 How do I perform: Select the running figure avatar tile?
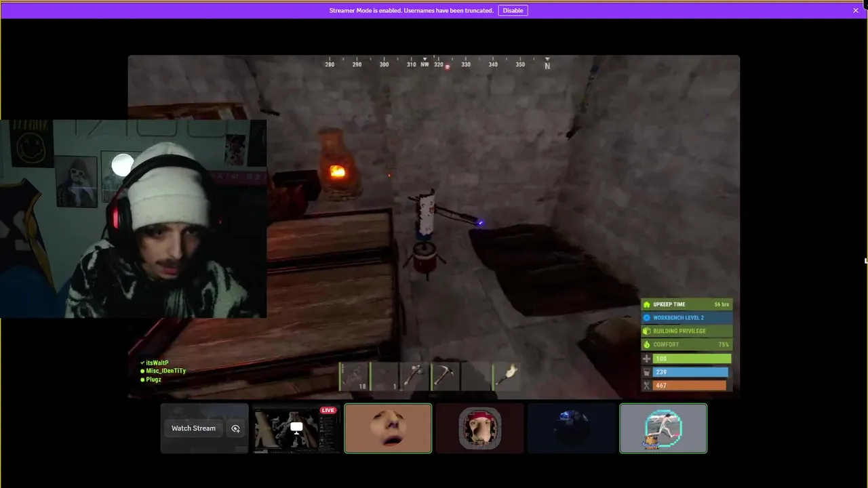point(663,428)
